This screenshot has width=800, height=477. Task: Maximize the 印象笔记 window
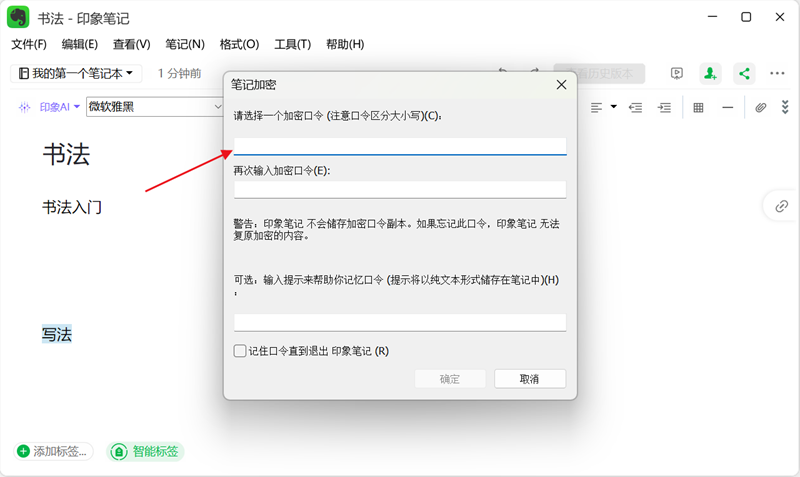[x=746, y=17]
